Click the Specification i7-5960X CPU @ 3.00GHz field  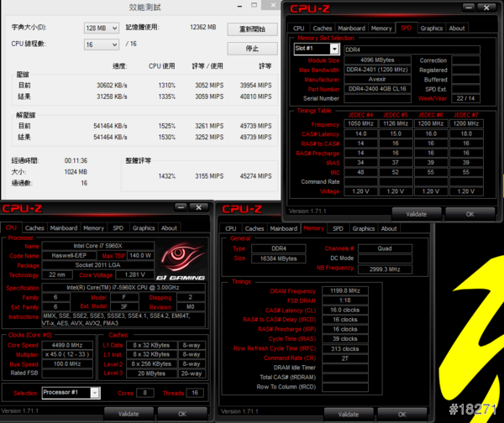click(123, 288)
